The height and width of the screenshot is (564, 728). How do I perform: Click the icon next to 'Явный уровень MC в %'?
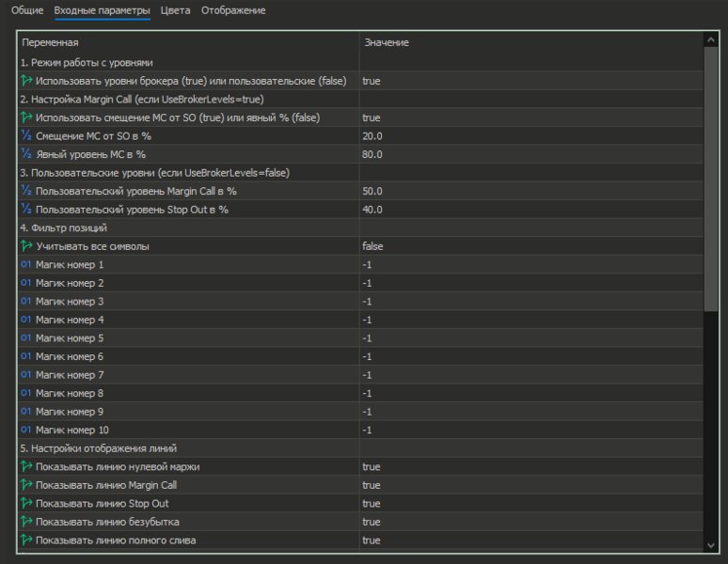pyautogui.click(x=25, y=154)
